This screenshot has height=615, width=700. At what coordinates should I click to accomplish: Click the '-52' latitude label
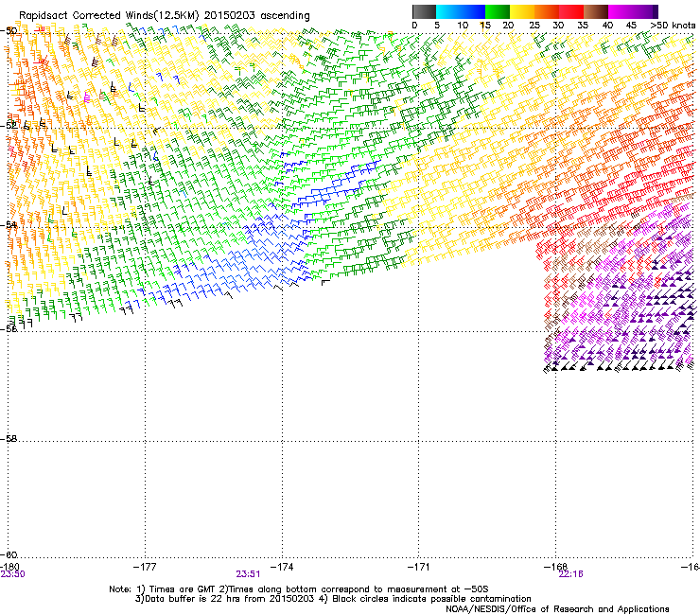click(x=9, y=126)
